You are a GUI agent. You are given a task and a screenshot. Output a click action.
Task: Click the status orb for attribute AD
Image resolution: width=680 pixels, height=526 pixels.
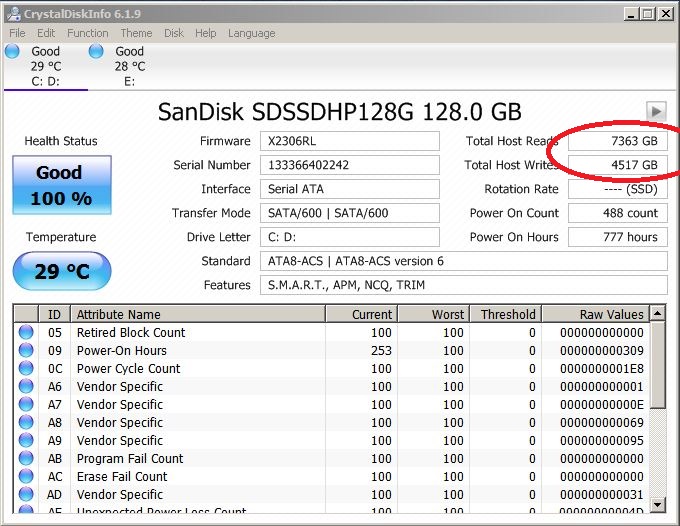coord(26,494)
